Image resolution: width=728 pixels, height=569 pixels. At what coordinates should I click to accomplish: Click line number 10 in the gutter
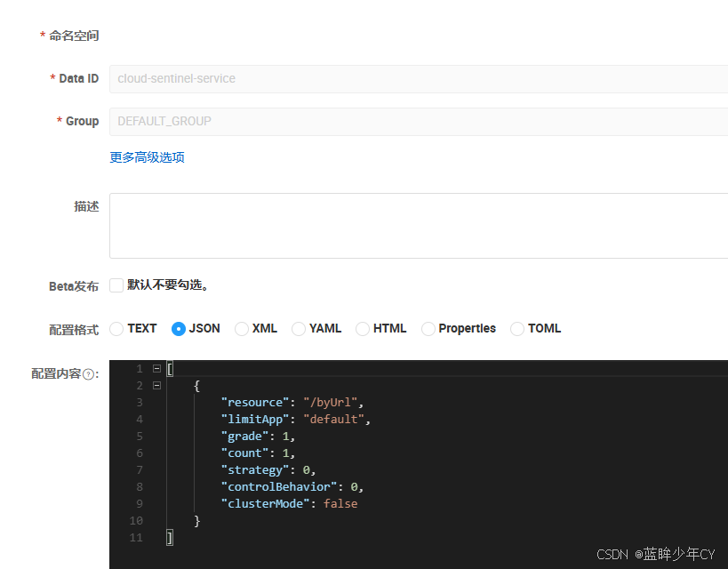[136, 521]
